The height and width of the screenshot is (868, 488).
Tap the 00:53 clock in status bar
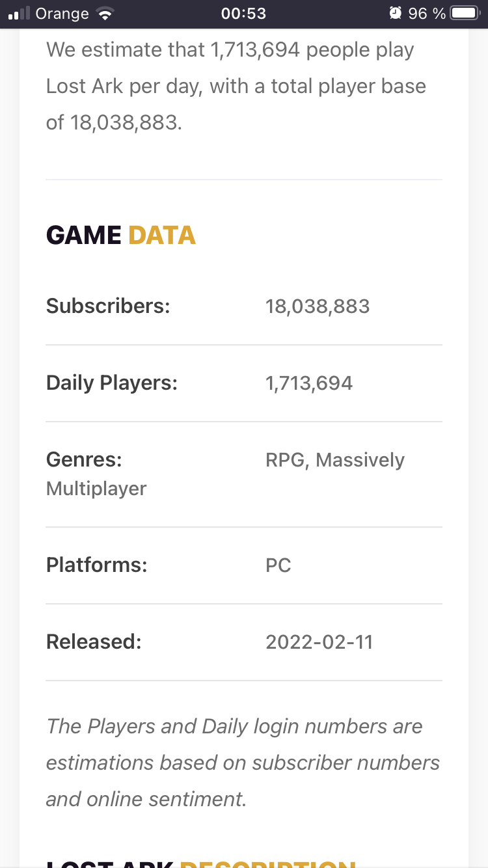pos(243,14)
